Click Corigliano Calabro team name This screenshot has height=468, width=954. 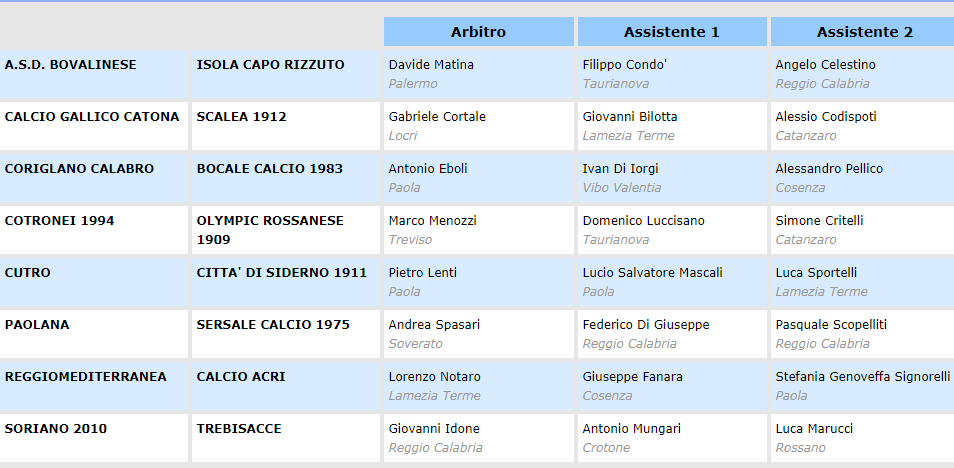click(x=80, y=169)
